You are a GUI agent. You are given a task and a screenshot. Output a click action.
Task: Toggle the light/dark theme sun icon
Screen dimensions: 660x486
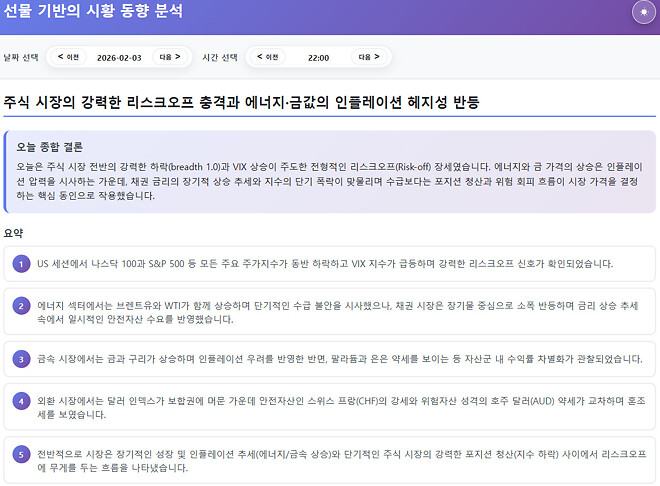[644, 12]
